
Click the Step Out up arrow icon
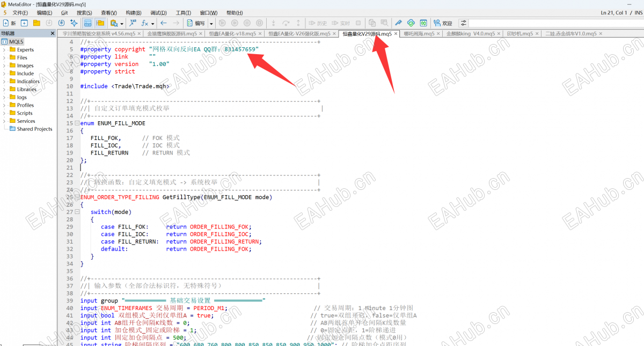point(298,23)
